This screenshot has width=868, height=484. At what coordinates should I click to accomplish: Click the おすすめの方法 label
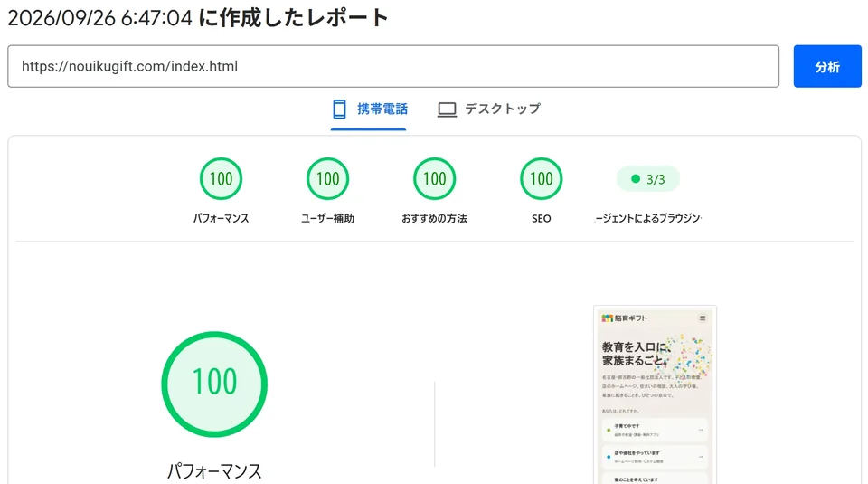pyautogui.click(x=435, y=219)
